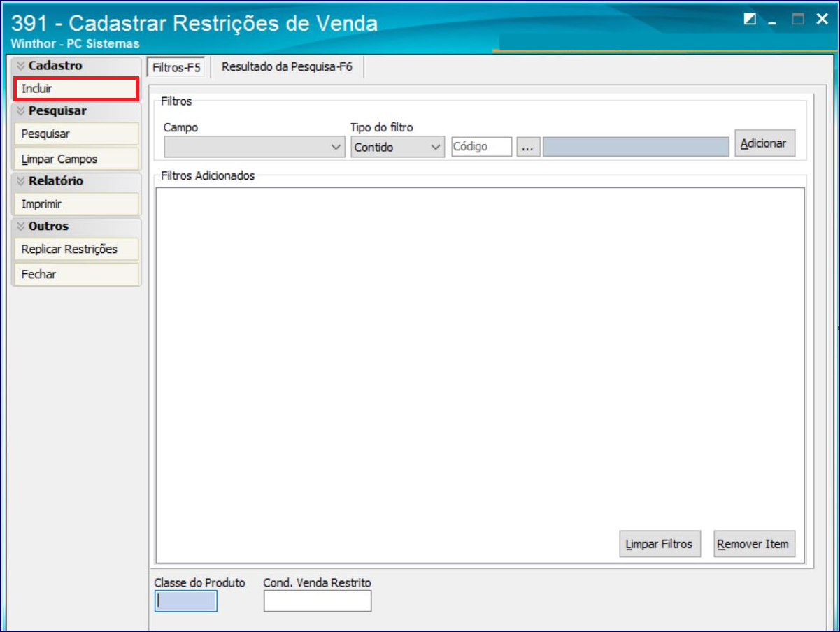Focus the Código input field

[x=481, y=147]
